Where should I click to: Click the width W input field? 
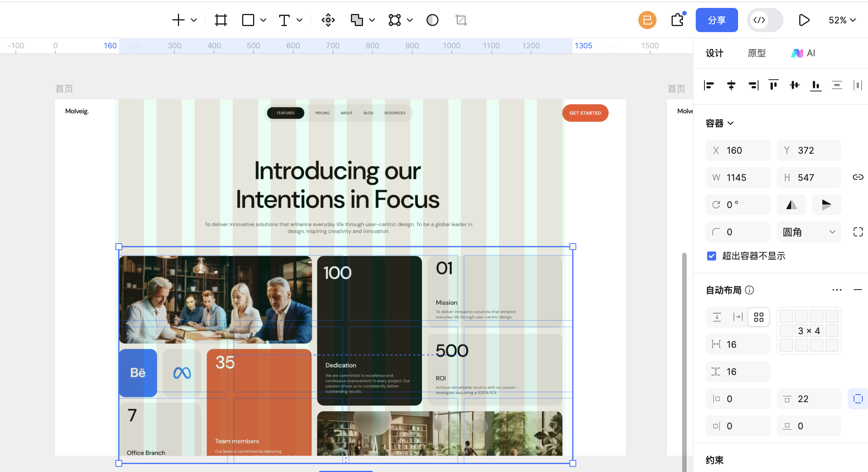point(738,177)
